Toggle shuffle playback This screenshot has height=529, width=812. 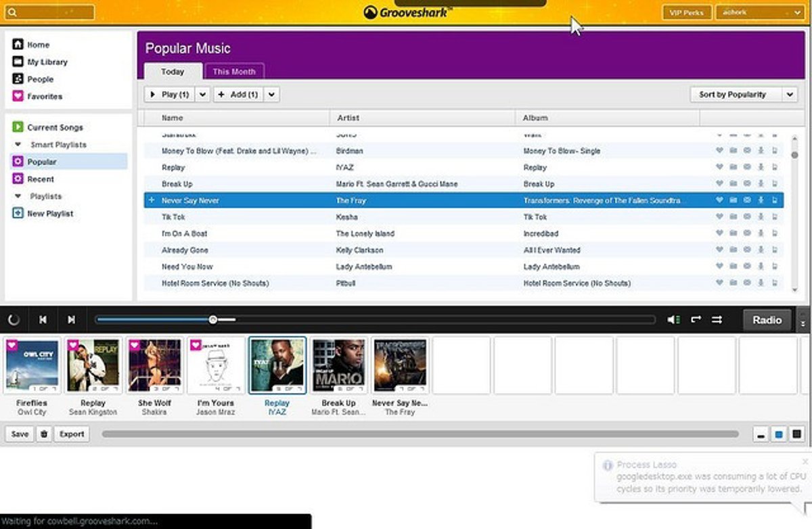(717, 320)
